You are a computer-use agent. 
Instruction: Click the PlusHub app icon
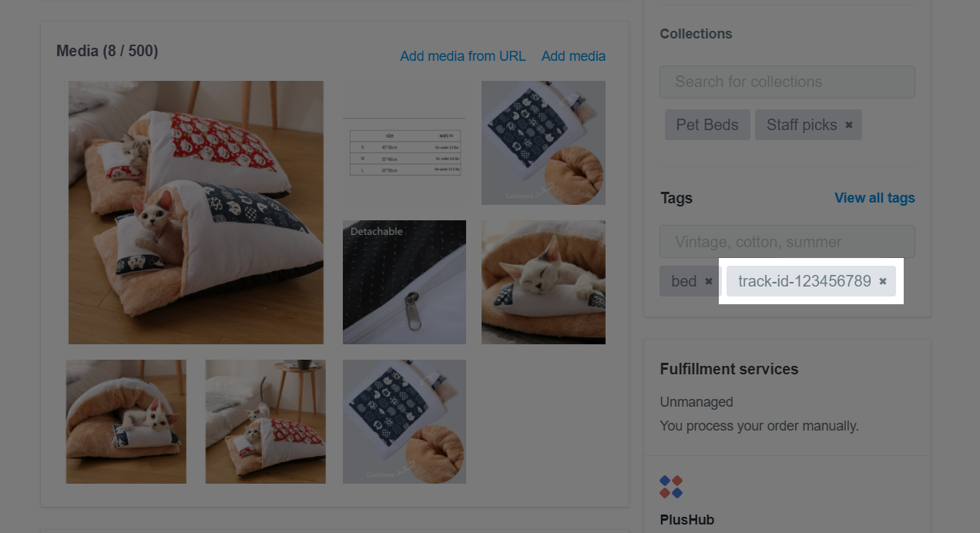pos(671,487)
